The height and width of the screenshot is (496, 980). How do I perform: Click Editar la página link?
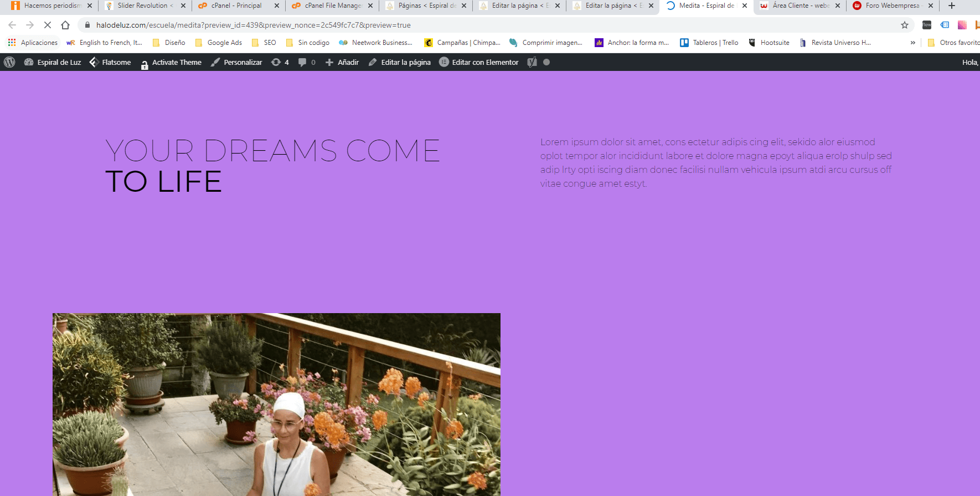click(x=400, y=62)
